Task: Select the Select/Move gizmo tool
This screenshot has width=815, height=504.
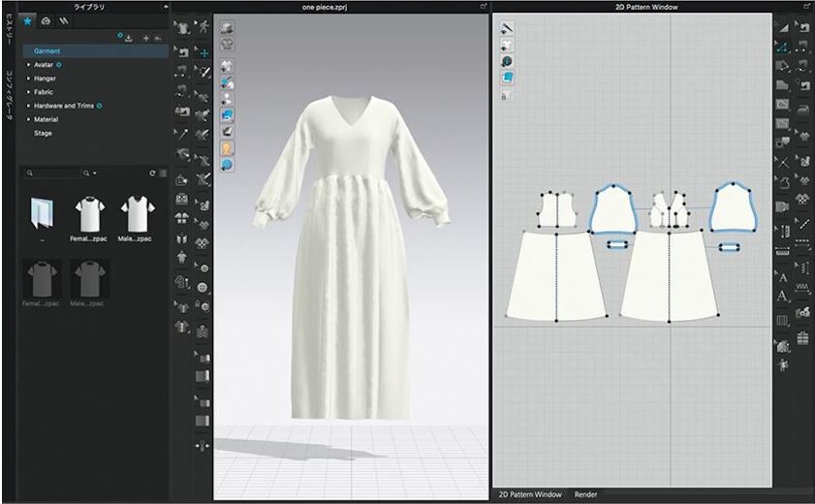Action: [204, 52]
